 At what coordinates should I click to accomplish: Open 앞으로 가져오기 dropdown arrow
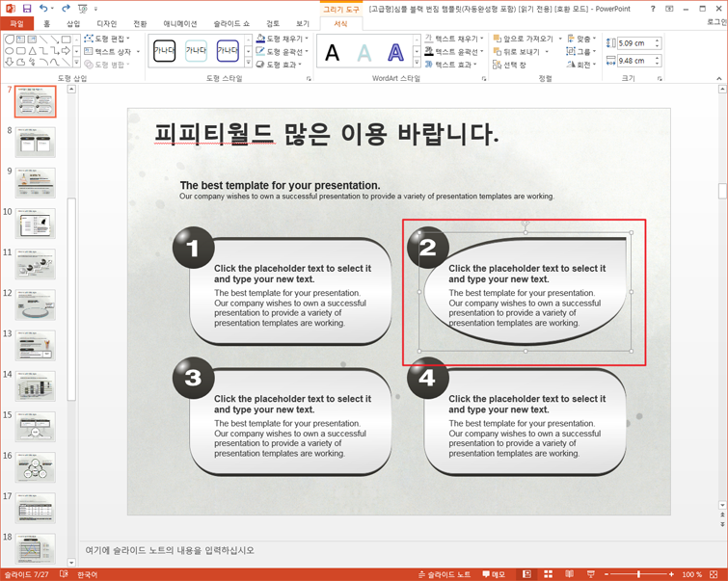pos(560,39)
